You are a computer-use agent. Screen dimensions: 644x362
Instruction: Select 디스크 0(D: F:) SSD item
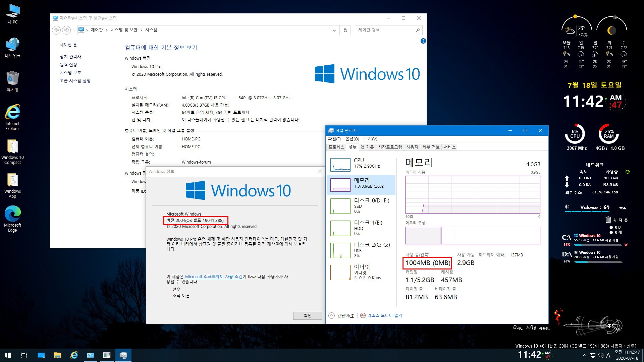(x=361, y=206)
